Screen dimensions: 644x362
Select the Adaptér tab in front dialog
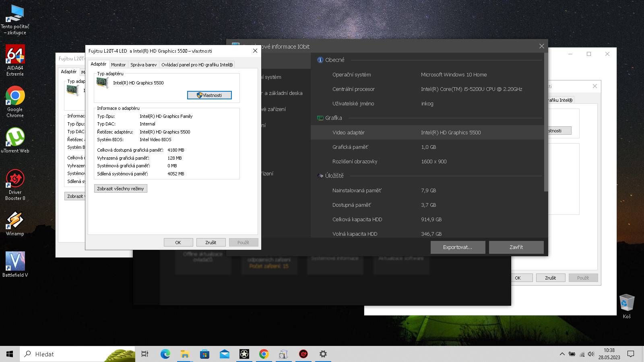(x=98, y=64)
